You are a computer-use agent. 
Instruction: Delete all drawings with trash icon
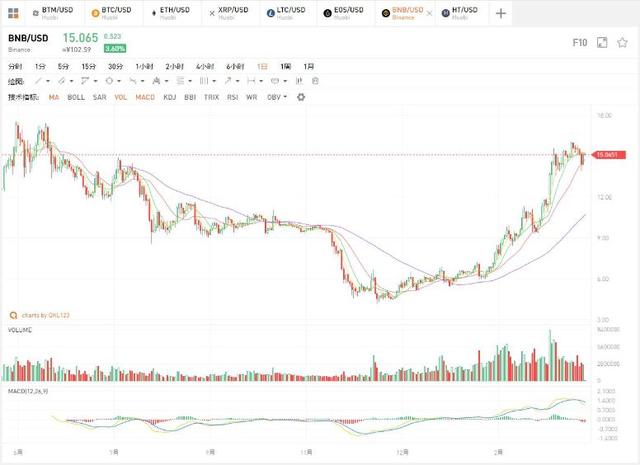[x=315, y=81]
